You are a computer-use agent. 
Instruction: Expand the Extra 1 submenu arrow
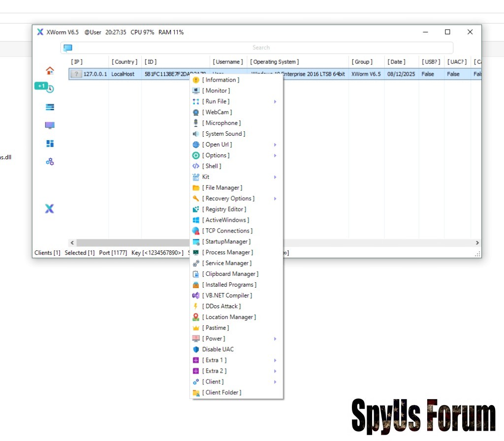click(x=275, y=360)
